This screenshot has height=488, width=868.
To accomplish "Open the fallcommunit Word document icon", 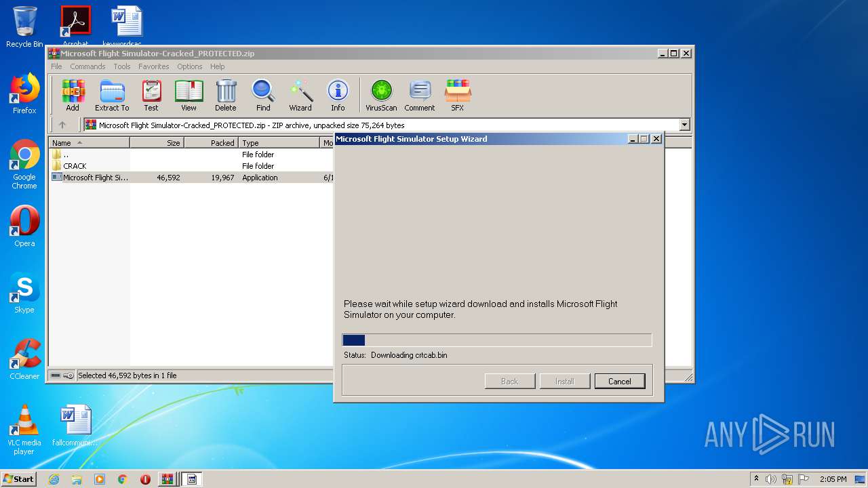I will (x=75, y=426).
